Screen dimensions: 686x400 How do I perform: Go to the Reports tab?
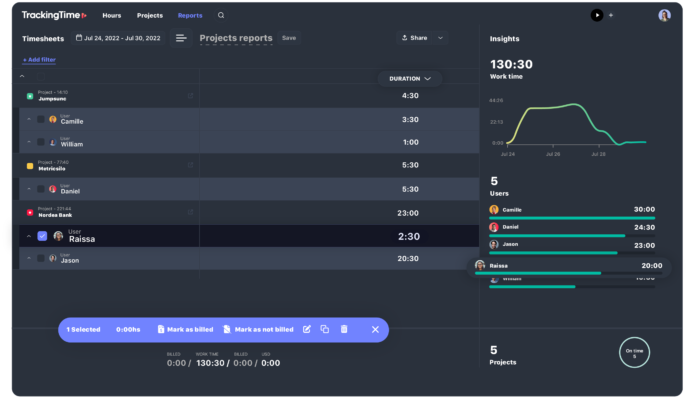[190, 15]
